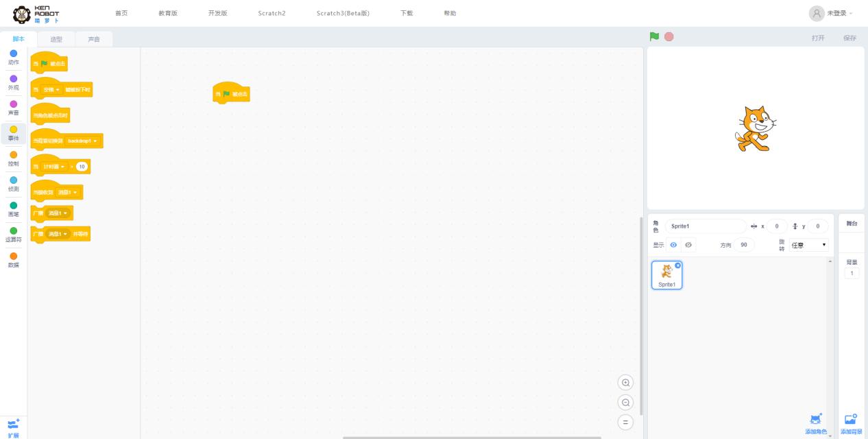Show sprite using the eye icon

point(673,245)
